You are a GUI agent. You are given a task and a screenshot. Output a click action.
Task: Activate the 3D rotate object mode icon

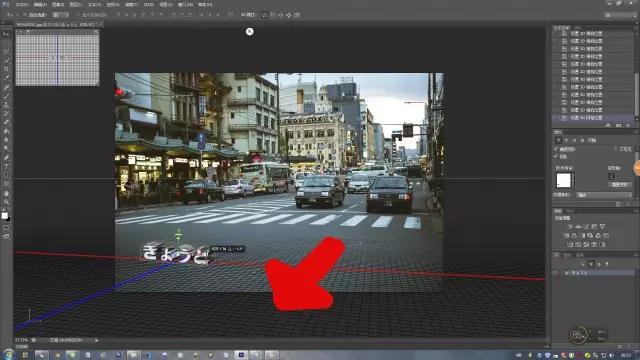[x=264, y=15]
